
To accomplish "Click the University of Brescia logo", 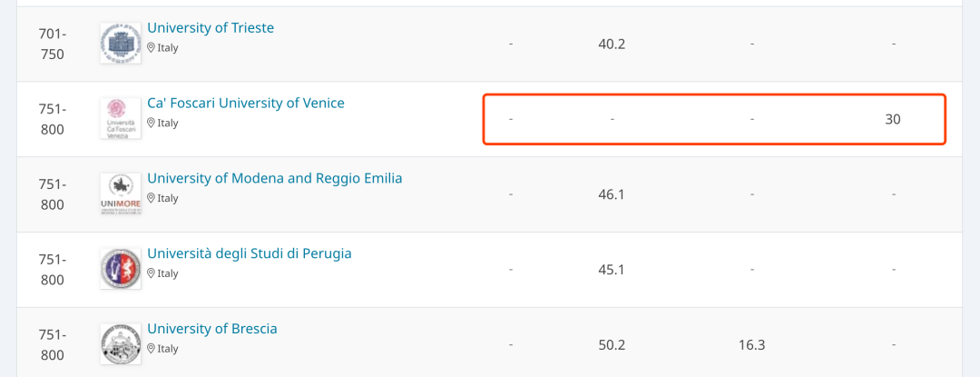I will click(121, 344).
